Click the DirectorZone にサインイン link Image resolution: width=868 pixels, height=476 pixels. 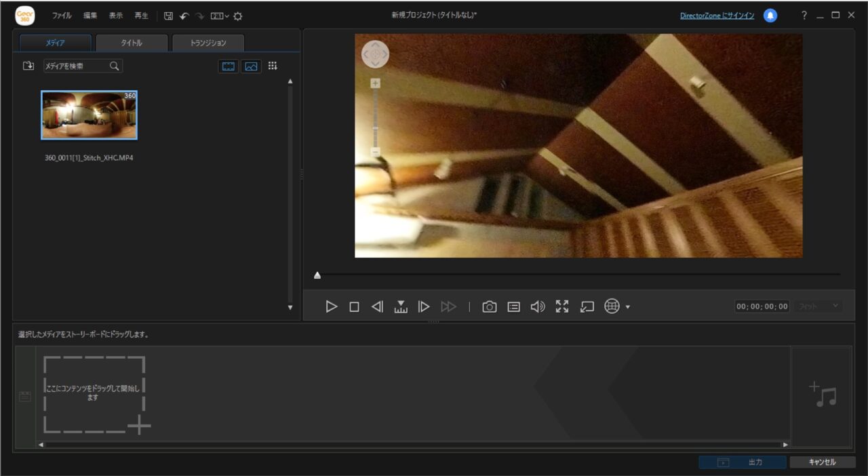717,16
